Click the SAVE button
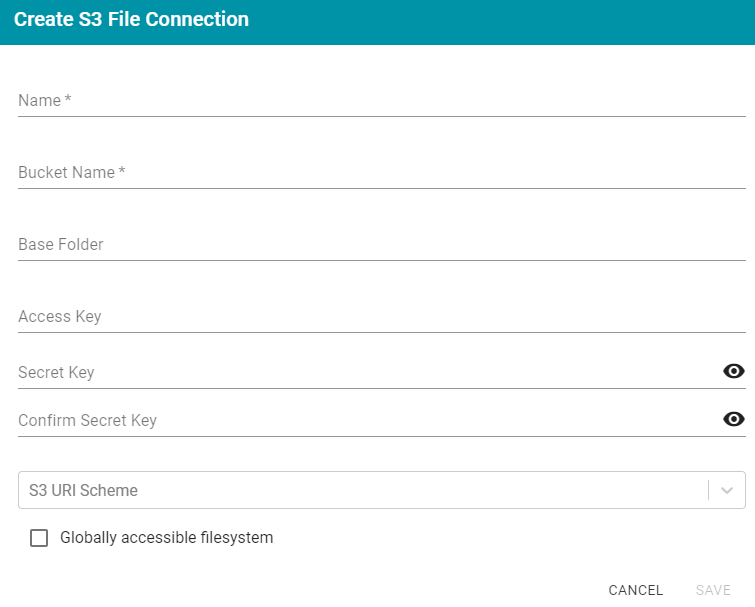This screenshot has width=755, height=607. pos(713,590)
